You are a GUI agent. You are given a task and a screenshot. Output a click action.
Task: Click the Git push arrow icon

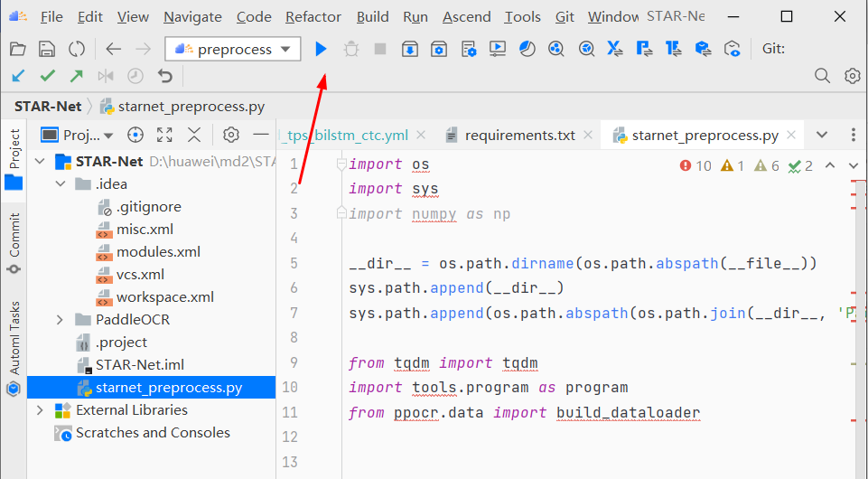[77, 76]
